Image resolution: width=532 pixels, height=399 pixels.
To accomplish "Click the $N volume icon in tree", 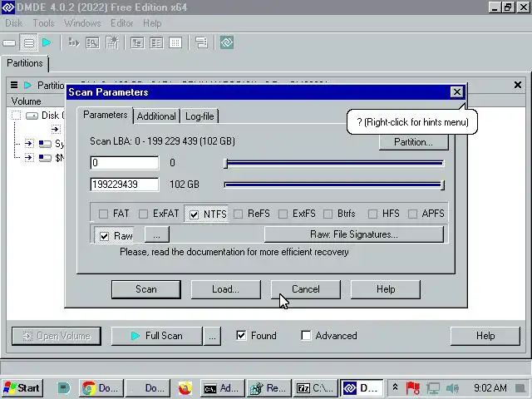I will (45, 158).
